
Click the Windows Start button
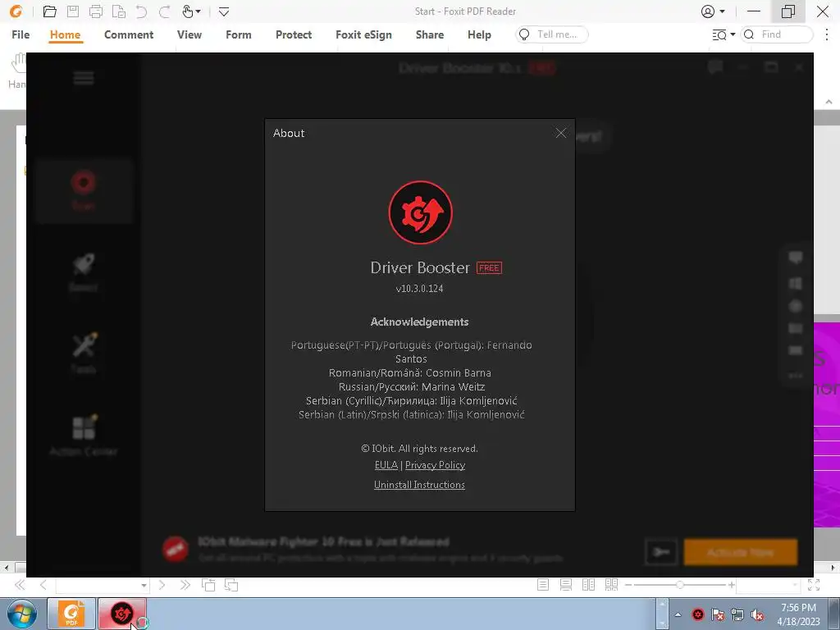[x=21, y=614]
